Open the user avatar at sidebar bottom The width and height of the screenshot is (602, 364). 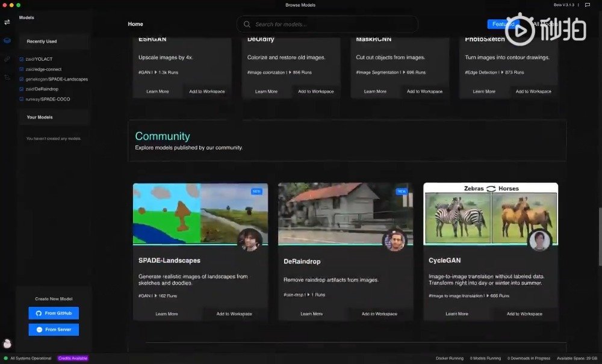7,344
